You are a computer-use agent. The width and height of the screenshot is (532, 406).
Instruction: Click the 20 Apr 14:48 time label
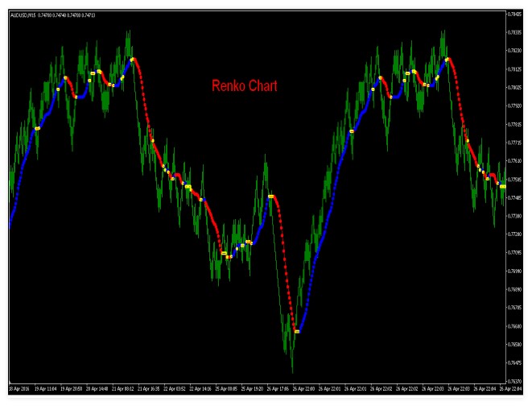[97, 389]
